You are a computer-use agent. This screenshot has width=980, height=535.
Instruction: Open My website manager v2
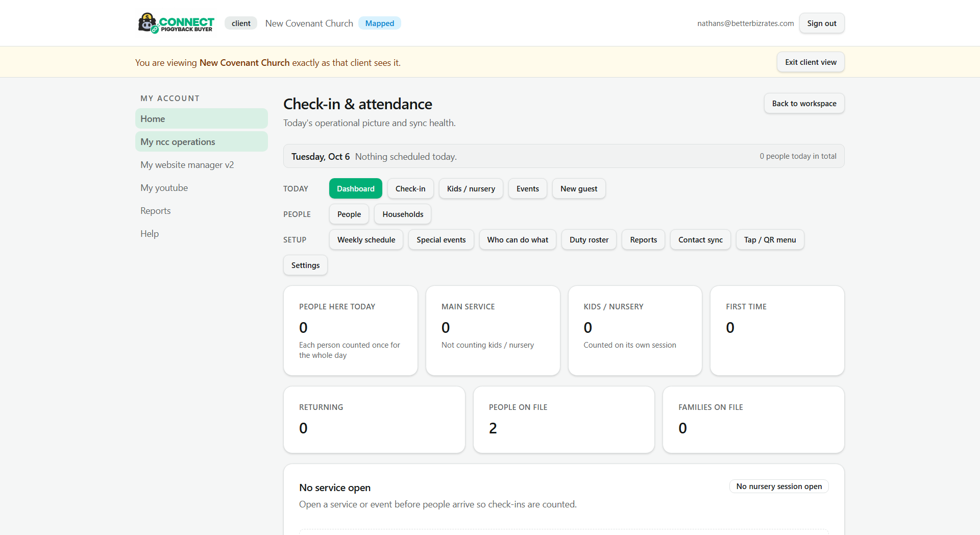point(202,165)
